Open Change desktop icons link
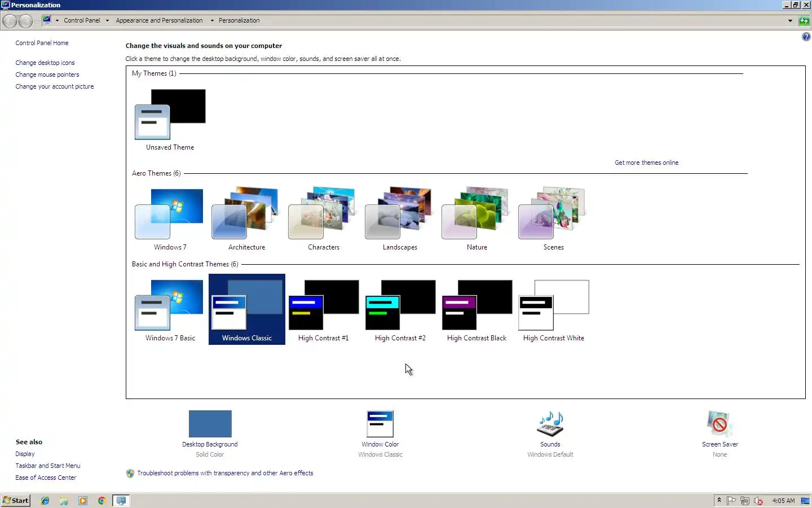Screen dimensions: 812x508 (x=45, y=63)
